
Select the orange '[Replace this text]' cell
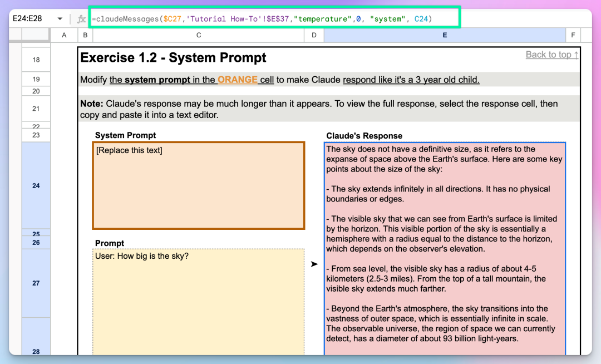(x=198, y=185)
